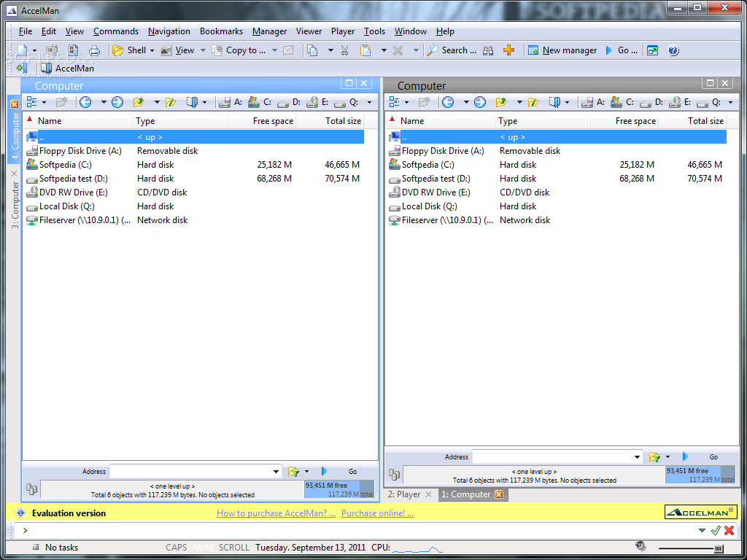Click the forward arrow in right Computer panel
The image size is (747, 560).
pyautogui.click(x=480, y=102)
